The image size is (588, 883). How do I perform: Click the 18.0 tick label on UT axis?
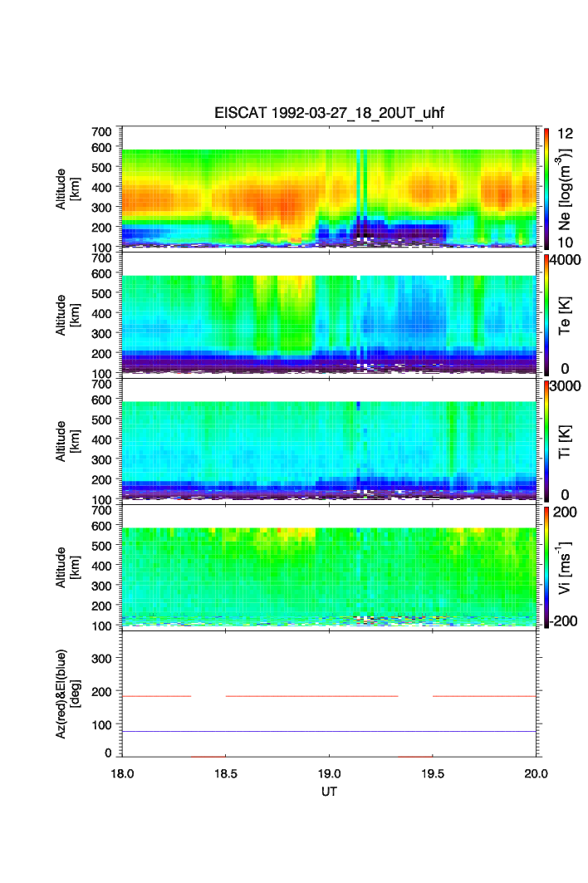[x=122, y=773]
